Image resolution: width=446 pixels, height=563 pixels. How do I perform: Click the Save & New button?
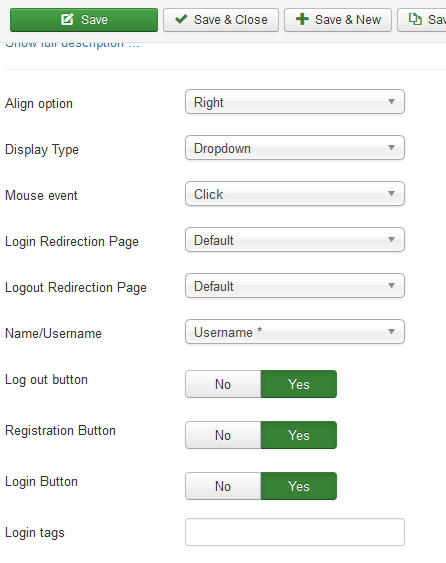pos(338,20)
